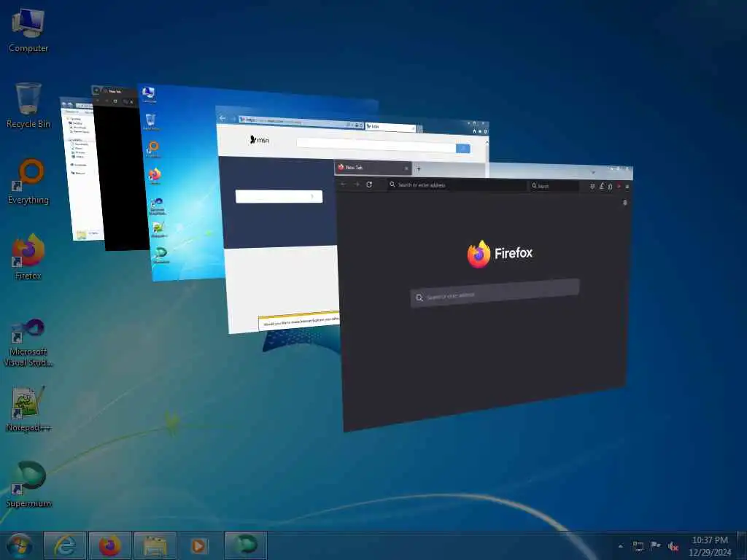This screenshot has height=560, width=747.
Task: Click the white search box on msn page
Action: point(279,196)
